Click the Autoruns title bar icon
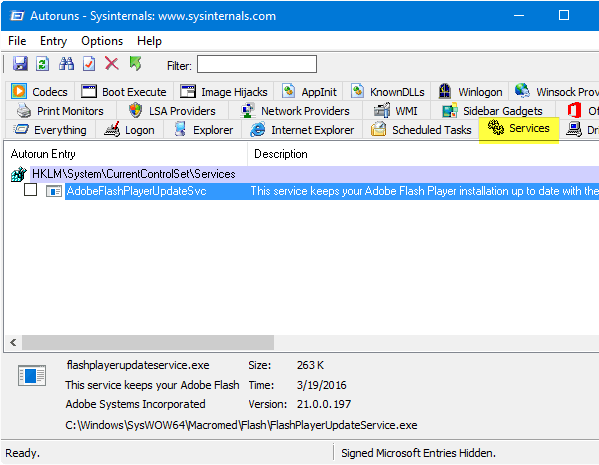Screen dimensions: 599x465 click(x=17, y=16)
